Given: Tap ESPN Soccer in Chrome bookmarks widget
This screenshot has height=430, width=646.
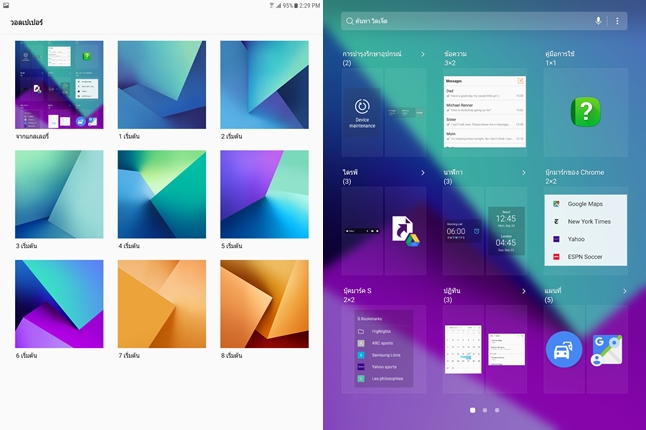Looking at the screenshot, I should 585,257.
